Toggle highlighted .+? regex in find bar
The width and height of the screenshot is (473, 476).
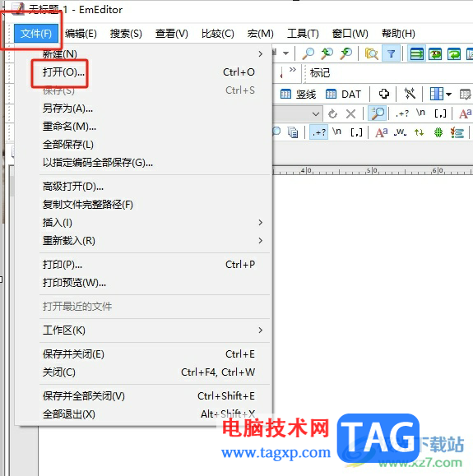(318, 132)
